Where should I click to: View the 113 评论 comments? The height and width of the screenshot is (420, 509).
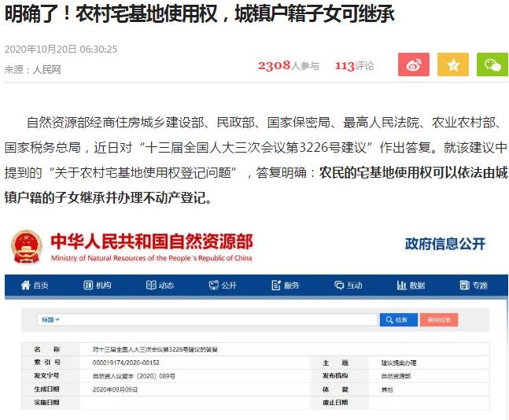[354, 66]
